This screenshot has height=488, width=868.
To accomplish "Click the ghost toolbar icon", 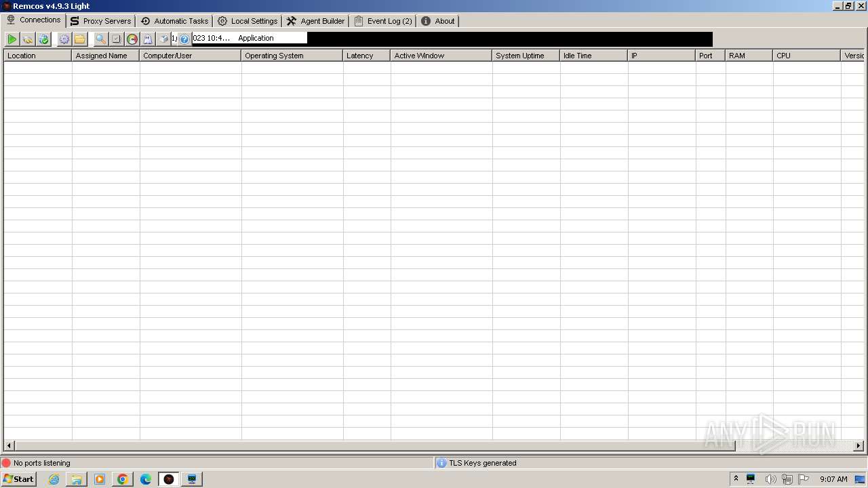I will pyautogui.click(x=148, y=39).
